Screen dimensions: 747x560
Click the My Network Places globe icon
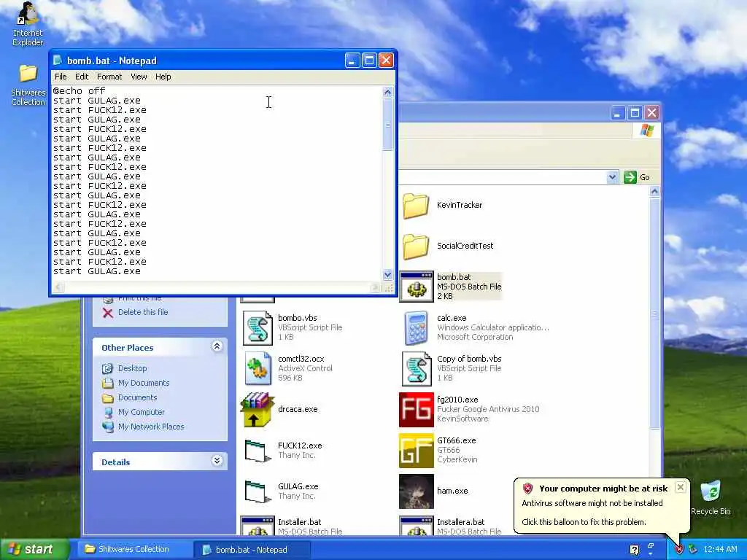(108, 427)
